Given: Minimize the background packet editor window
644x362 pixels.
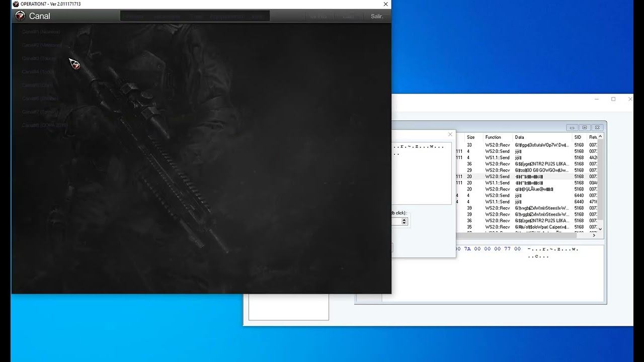Looking at the screenshot, I should point(596,99).
